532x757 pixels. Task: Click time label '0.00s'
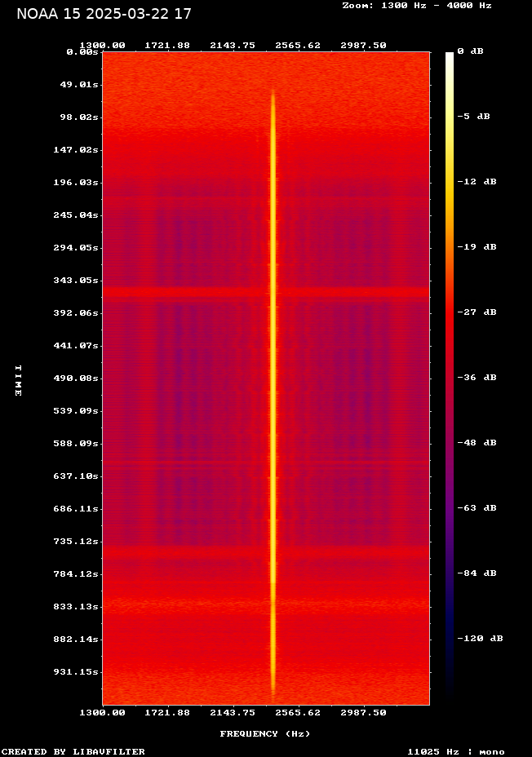point(82,51)
